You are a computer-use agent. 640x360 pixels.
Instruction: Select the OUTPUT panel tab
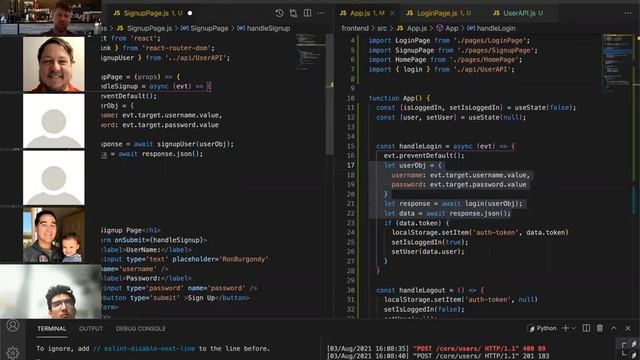click(91, 329)
